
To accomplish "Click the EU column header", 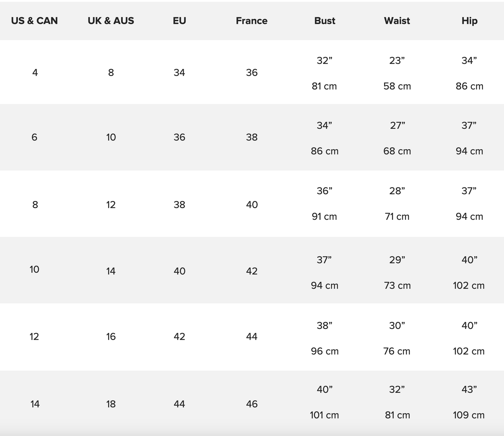I will point(179,21).
